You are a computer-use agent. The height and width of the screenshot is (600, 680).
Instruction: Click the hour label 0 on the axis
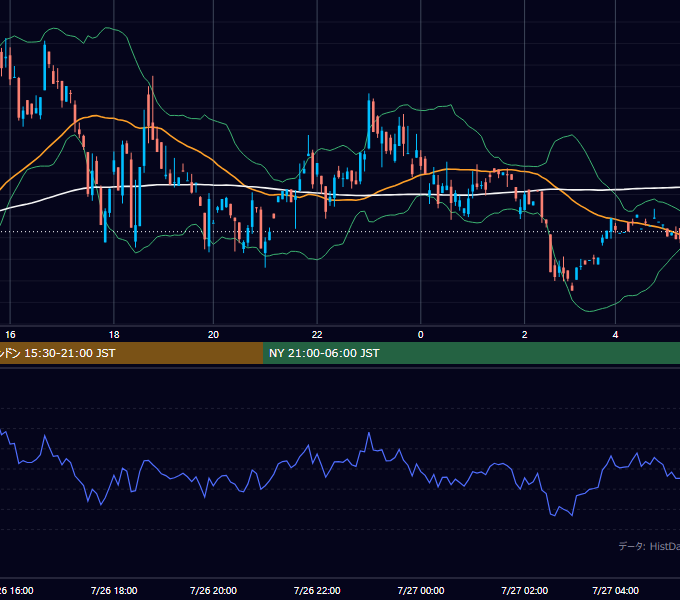pyautogui.click(x=420, y=335)
